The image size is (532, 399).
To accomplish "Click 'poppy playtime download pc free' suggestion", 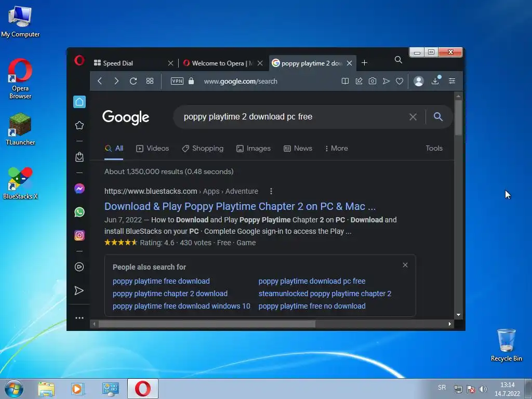I will [312, 281].
